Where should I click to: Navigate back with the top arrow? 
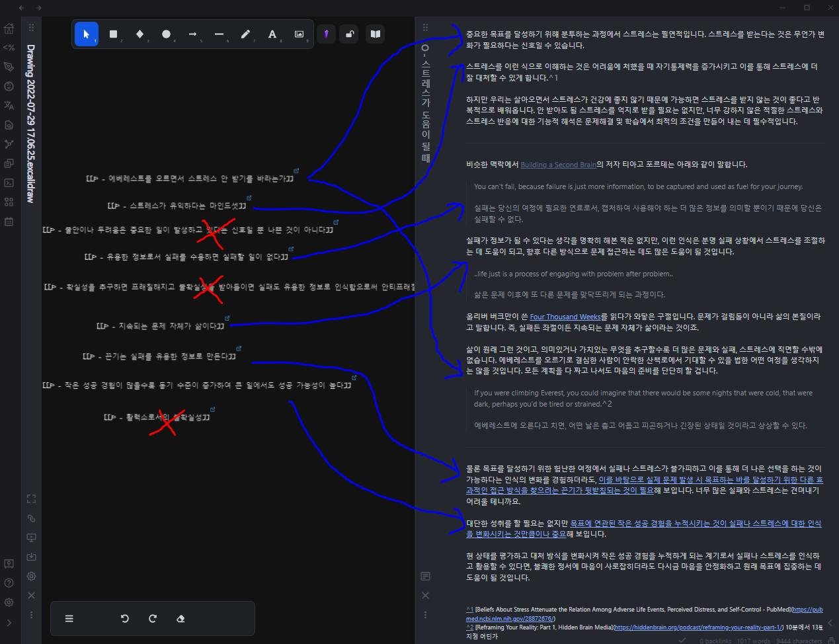point(22,8)
